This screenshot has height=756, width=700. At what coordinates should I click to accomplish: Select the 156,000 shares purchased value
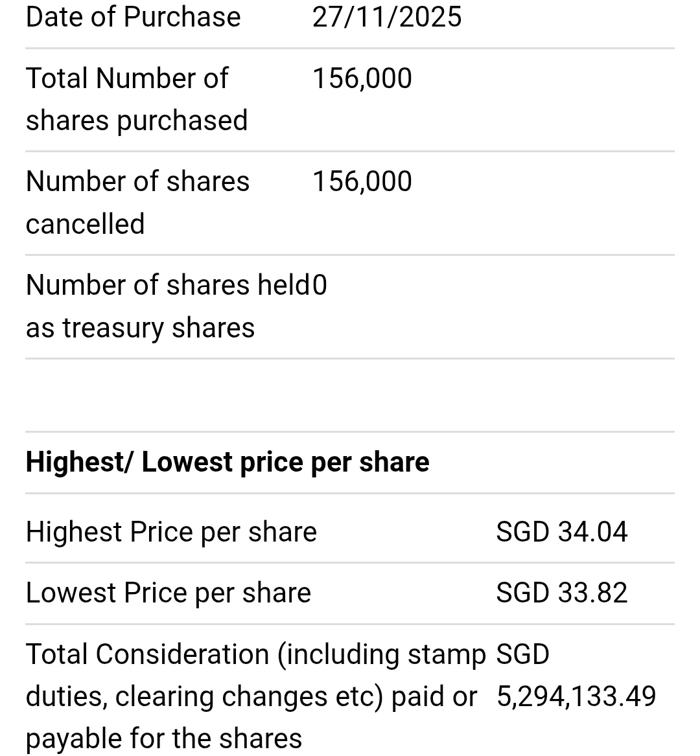click(362, 78)
